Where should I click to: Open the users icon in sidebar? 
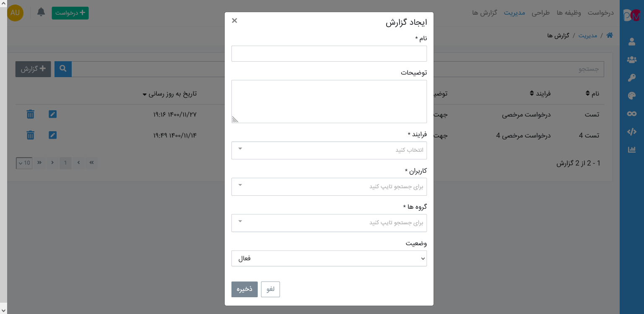[632, 42]
